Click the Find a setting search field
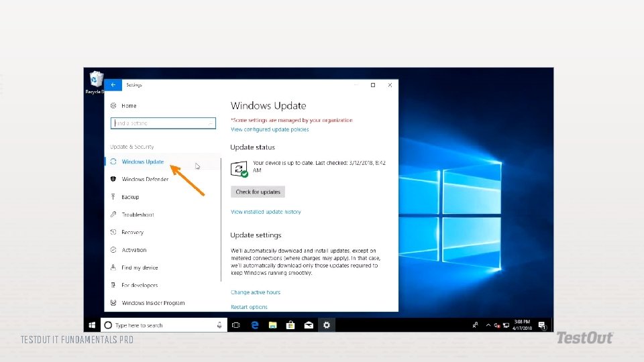644x362 pixels. 163,123
